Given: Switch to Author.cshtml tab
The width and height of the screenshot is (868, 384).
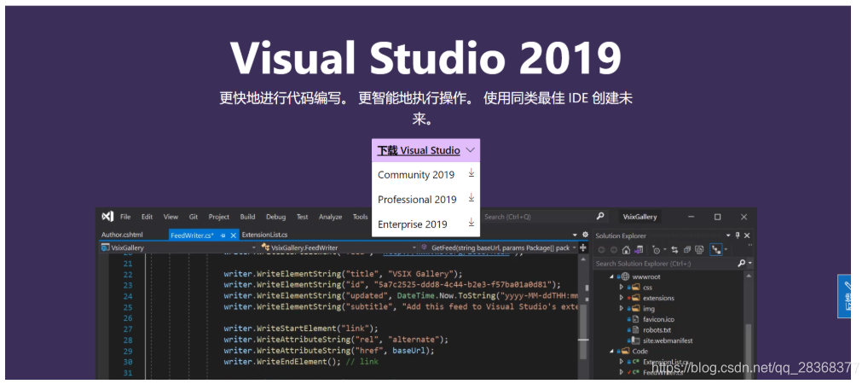Looking at the screenshot, I should pyautogui.click(x=122, y=235).
